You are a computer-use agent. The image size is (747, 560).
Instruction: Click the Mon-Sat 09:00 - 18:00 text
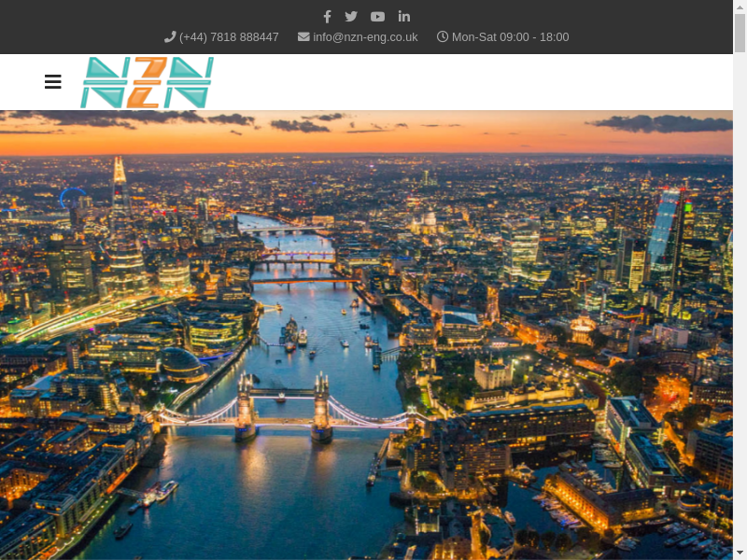tap(510, 37)
